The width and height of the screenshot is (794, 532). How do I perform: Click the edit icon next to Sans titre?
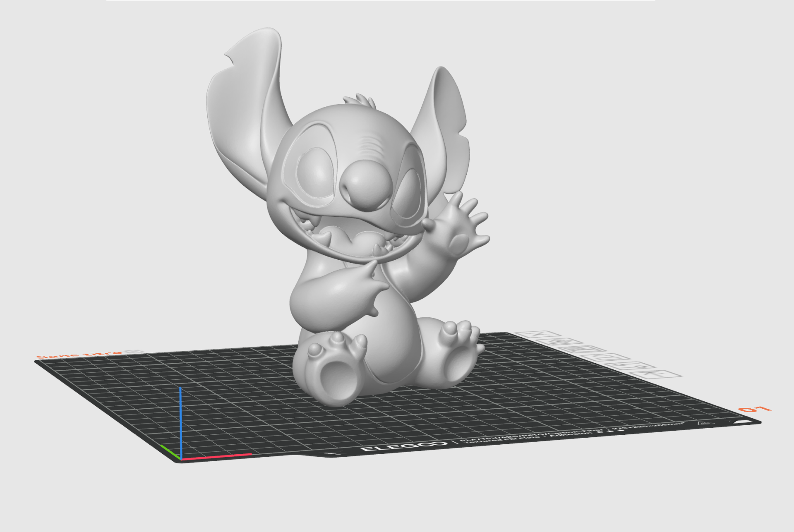coord(134,352)
